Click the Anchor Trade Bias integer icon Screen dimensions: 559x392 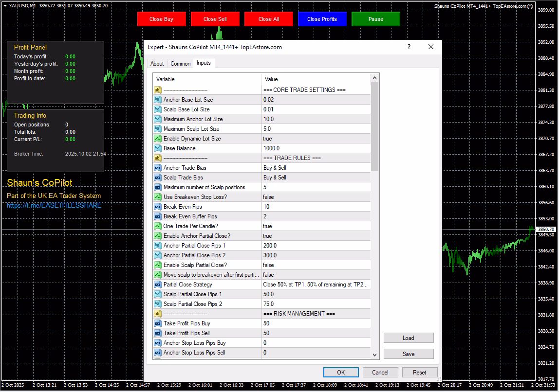click(158, 168)
